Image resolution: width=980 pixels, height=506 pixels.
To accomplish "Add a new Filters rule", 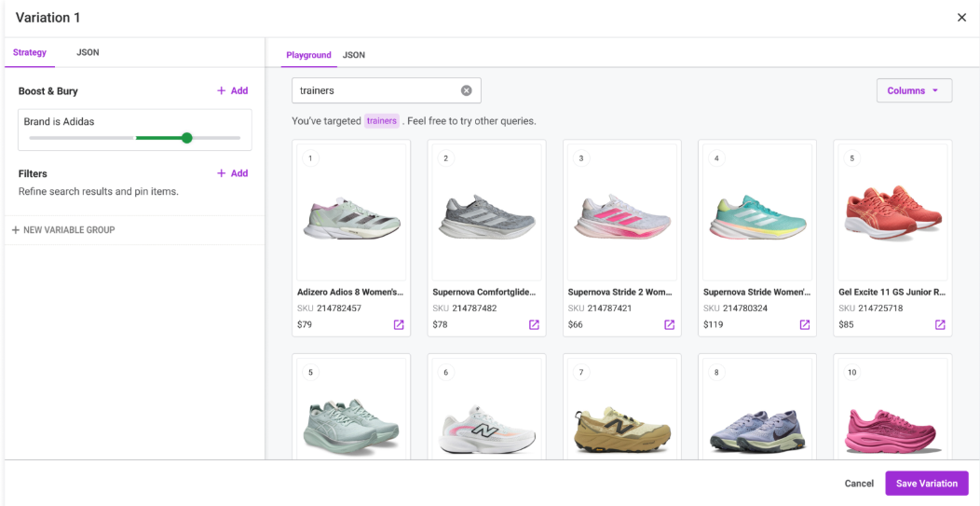I will tap(233, 173).
